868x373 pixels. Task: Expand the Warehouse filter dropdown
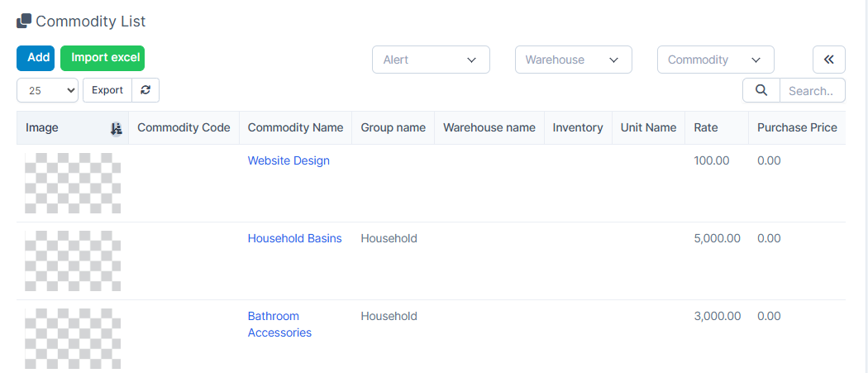coord(573,60)
